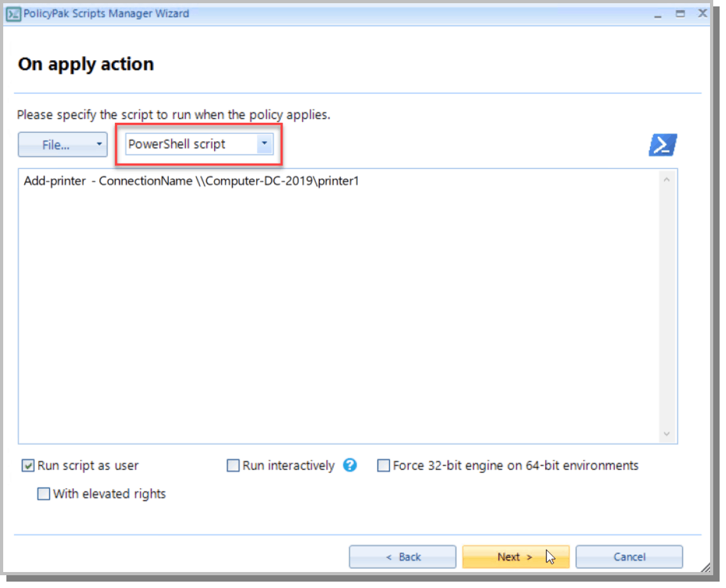Click the script editor scroll down arrow

click(x=667, y=434)
